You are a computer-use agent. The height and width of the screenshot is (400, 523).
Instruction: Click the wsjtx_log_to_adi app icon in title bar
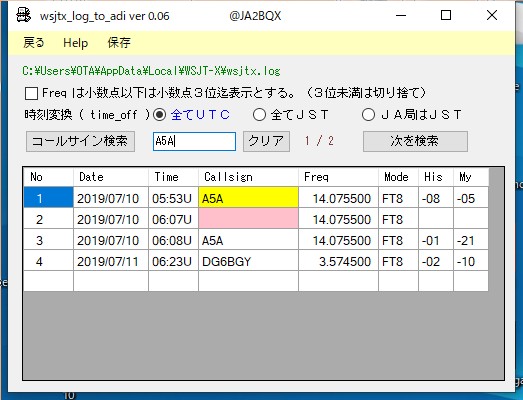(x=23, y=15)
